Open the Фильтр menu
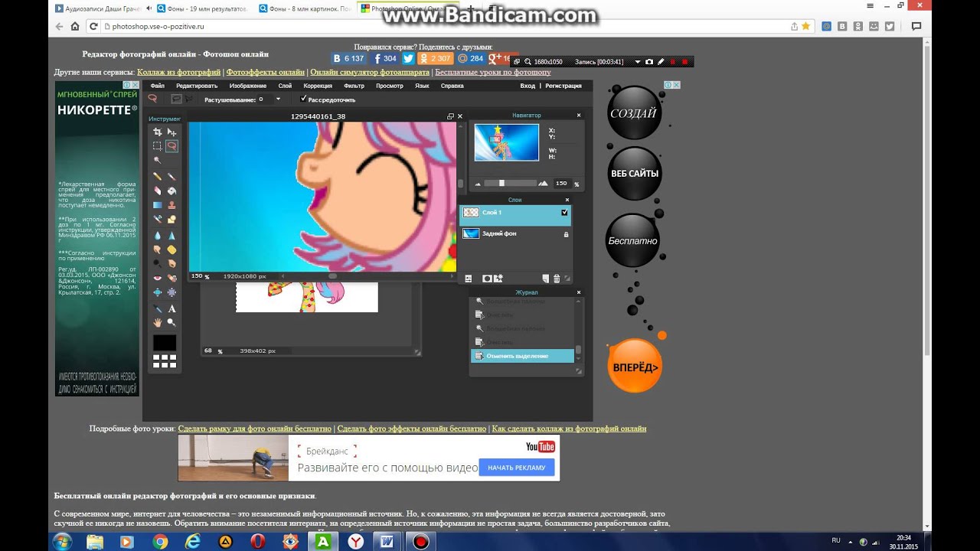Screen dimensions: 980x551 pos(354,86)
